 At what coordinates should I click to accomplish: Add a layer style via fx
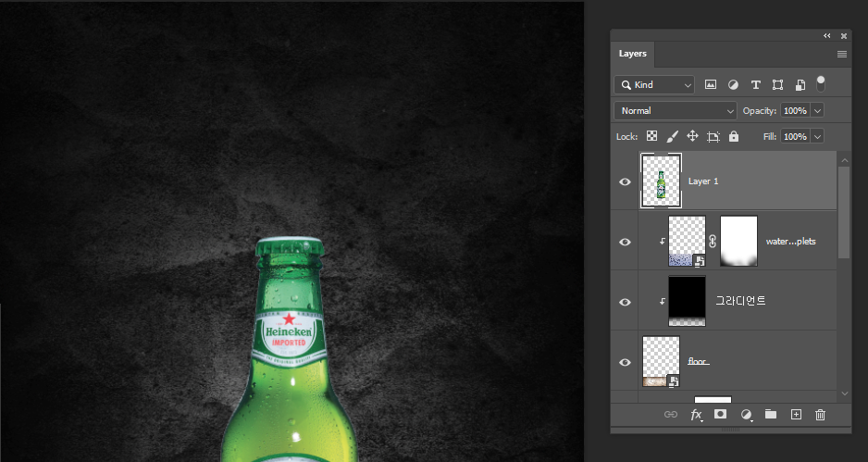[x=696, y=415]
